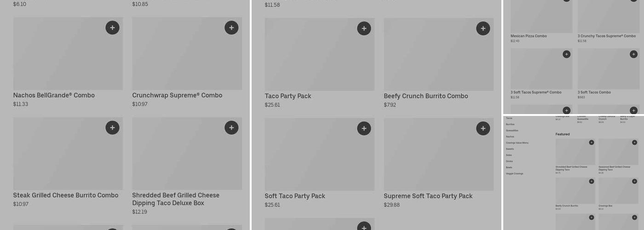Jump to Veggie Cravings category

point(514,174)
